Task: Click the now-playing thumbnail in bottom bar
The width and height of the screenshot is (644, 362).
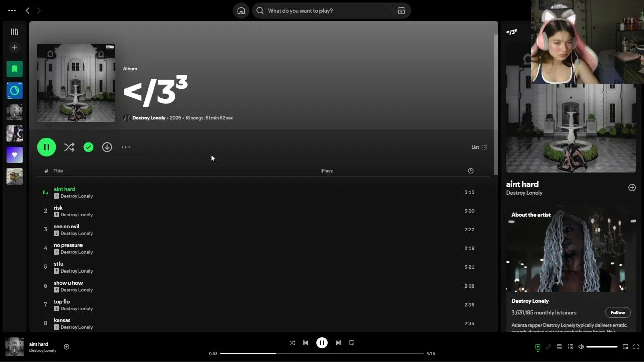Action: click(14, 347)
